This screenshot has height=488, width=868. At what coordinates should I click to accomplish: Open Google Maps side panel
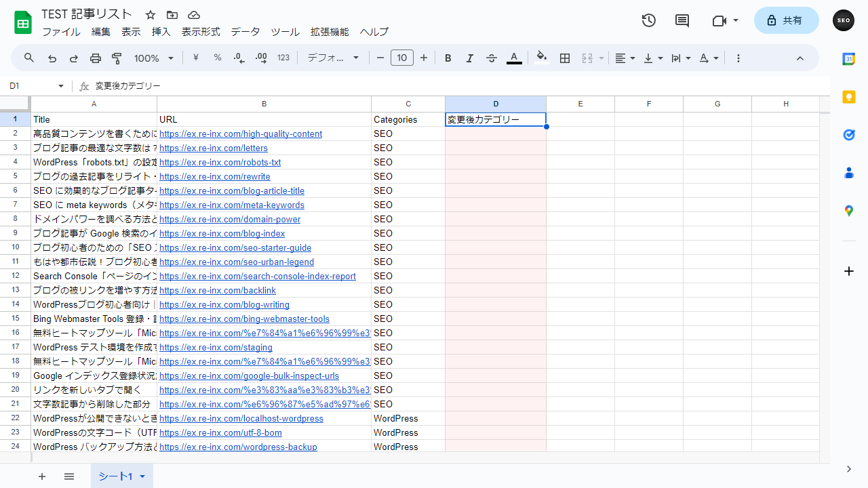pos(848,211)
